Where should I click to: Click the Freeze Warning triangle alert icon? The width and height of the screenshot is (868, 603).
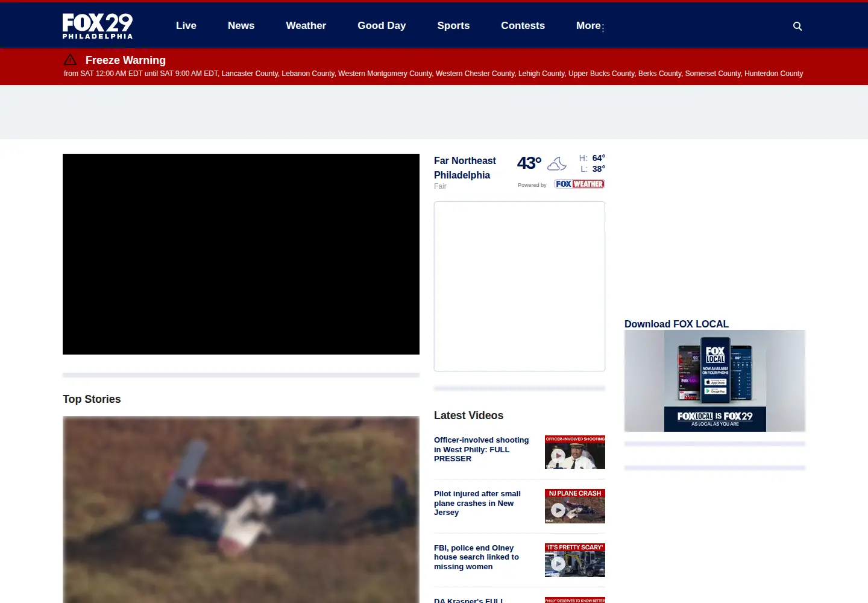pos(71,60)
